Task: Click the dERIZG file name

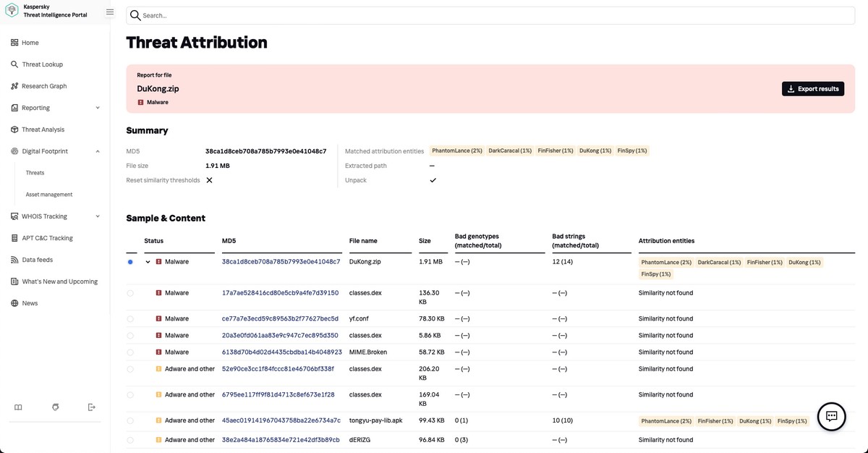Action: (x=360, y=440)
